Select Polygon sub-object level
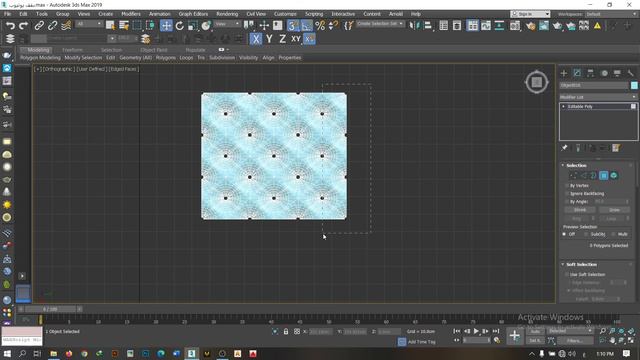640x360 pixels. (604, 176)
